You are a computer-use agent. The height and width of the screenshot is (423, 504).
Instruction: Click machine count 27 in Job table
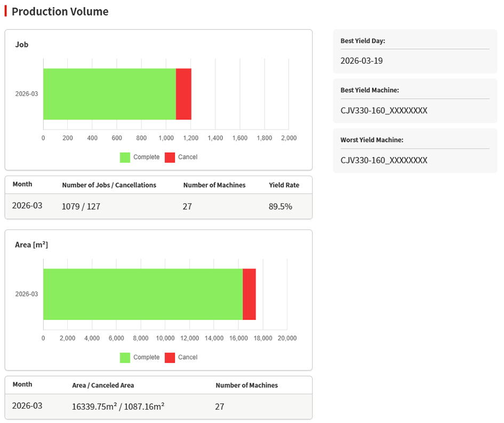(x=187, y=206)
